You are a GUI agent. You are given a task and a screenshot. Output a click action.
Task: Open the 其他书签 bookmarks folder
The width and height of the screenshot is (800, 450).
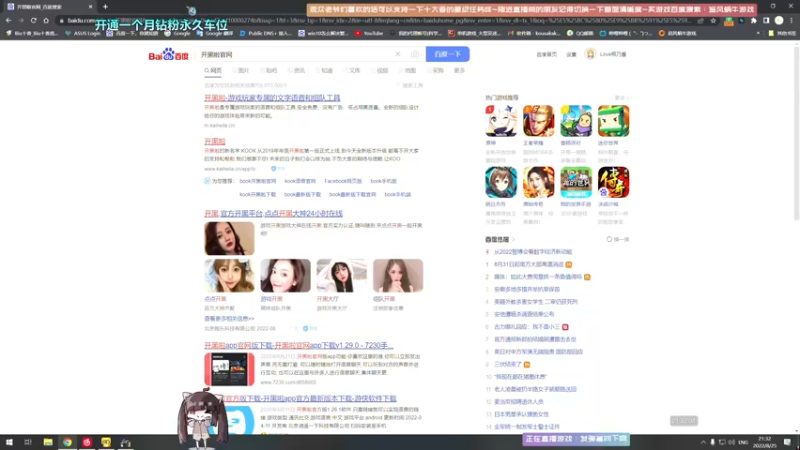tap(782, 33)
